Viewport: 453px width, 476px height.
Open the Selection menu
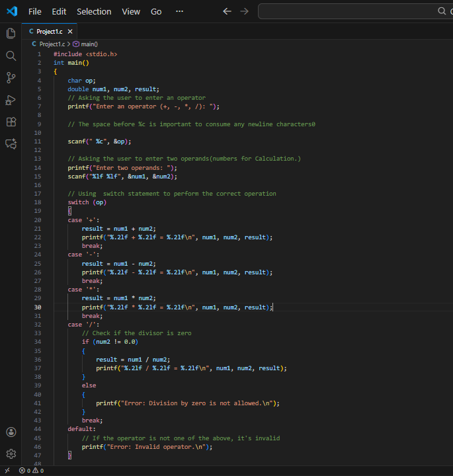tap(94, 11)
